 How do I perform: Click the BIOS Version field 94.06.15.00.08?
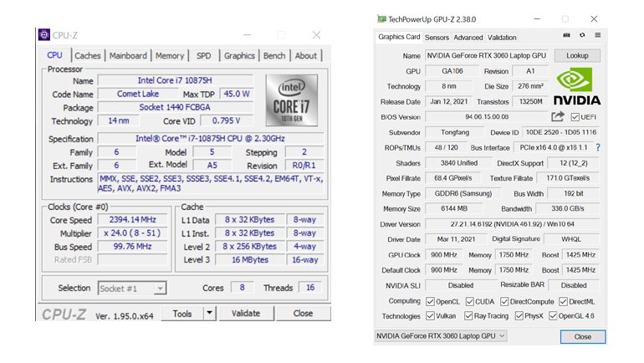(487, 117)
